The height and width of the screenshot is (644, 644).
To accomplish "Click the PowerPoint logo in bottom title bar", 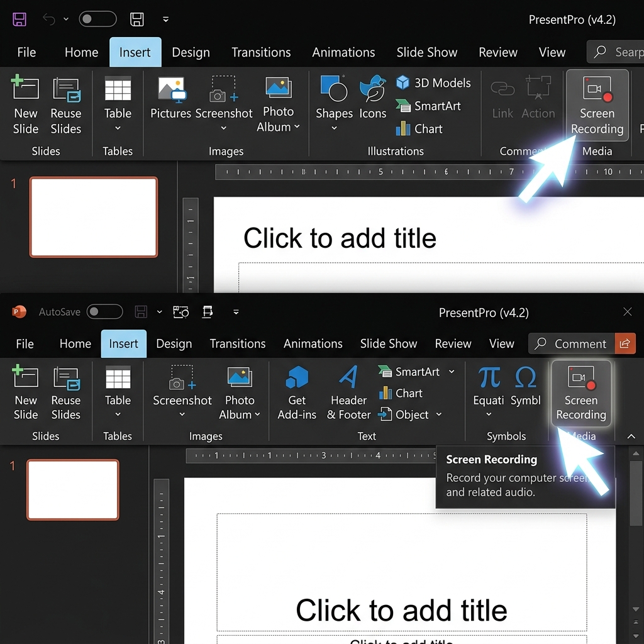I will tap(19, 312).
